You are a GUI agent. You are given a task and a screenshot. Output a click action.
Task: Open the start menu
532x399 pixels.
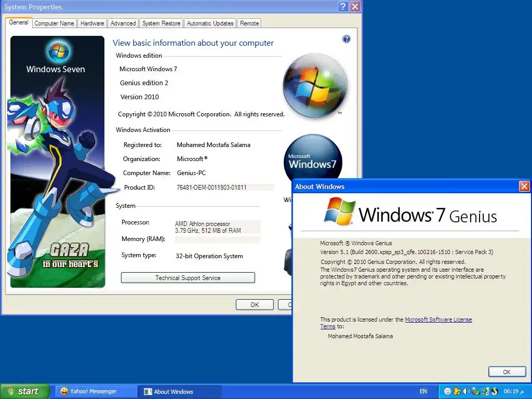[x=24, y=391]
